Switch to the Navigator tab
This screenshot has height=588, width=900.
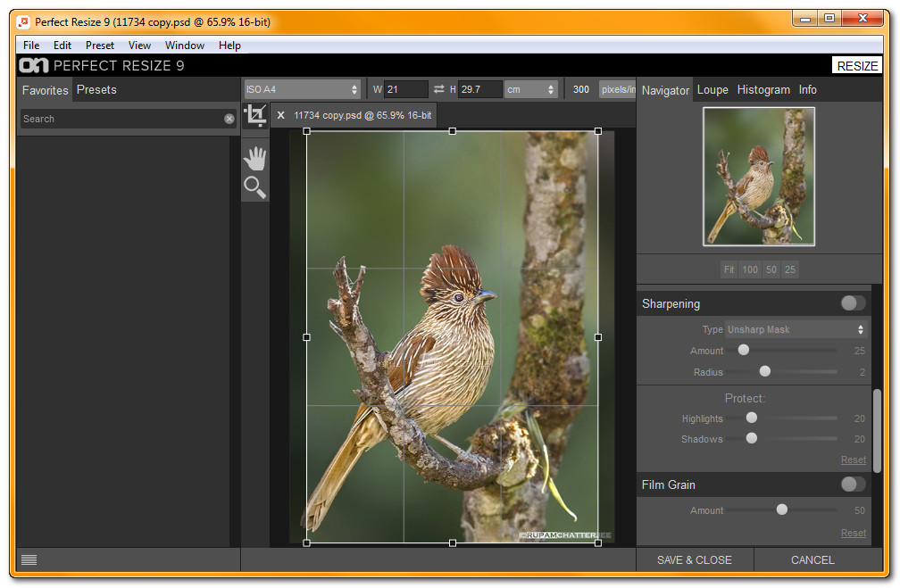coord(665,90)
